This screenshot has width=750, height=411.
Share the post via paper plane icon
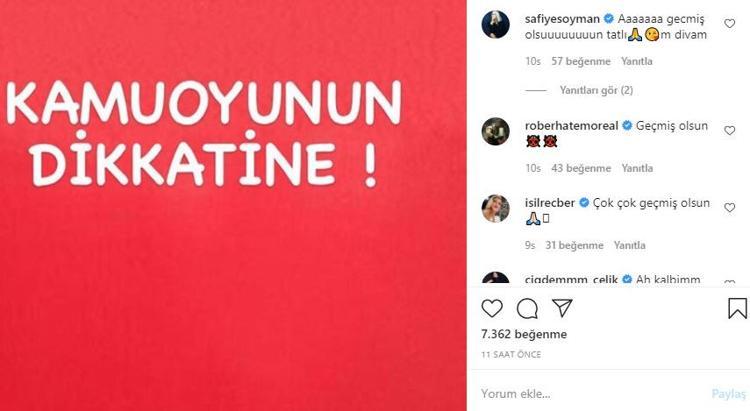coord(562,308)
